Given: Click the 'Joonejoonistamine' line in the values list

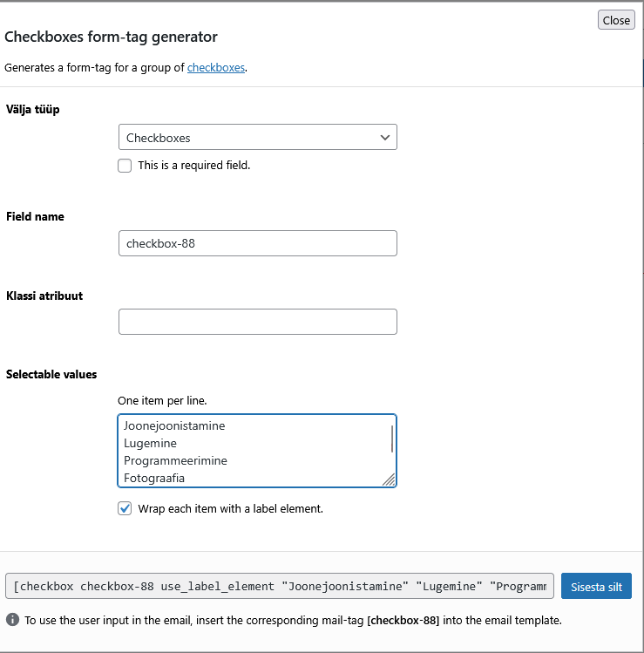Looking at the screenshot, I should pos(174,426).
